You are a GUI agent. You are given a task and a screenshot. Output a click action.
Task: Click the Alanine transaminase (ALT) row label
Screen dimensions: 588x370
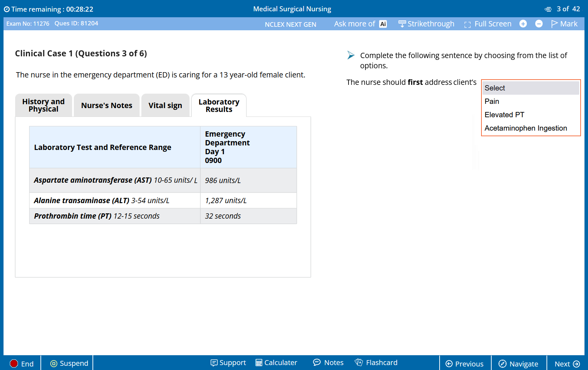pos(102,200)
